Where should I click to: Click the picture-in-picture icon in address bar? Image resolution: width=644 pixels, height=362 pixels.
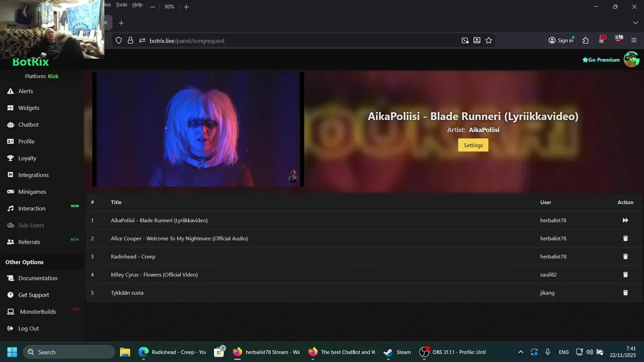coord(465,40)
